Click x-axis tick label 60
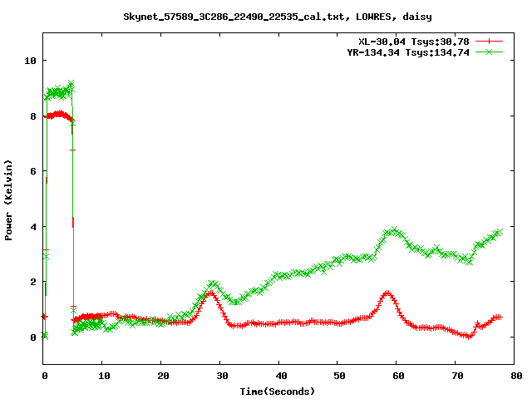The image size is (532, 399). point(399,376)
